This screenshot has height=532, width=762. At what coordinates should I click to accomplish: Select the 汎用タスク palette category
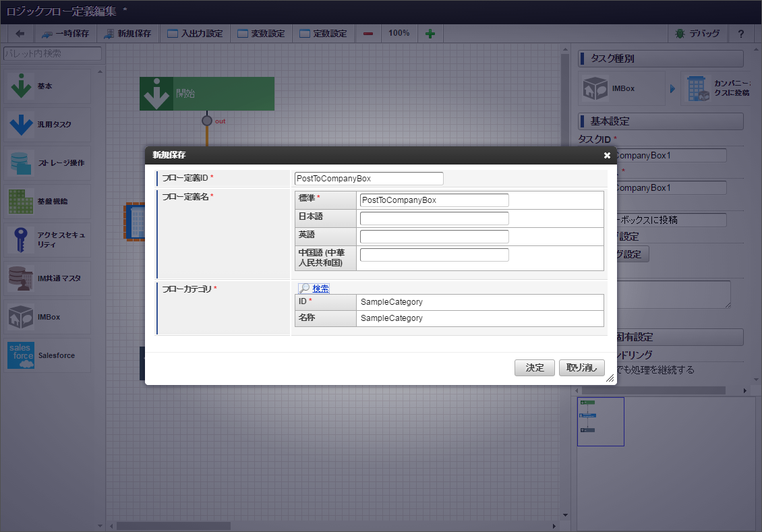pyautogui.click(x=47, y=124)
